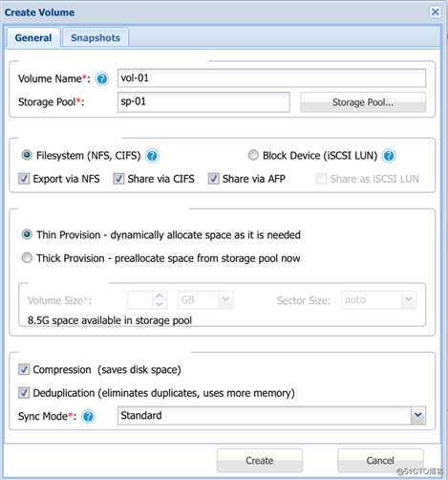
Task: Select Block Device (iSCSI LUN) radio button
Action: point(253,155)
